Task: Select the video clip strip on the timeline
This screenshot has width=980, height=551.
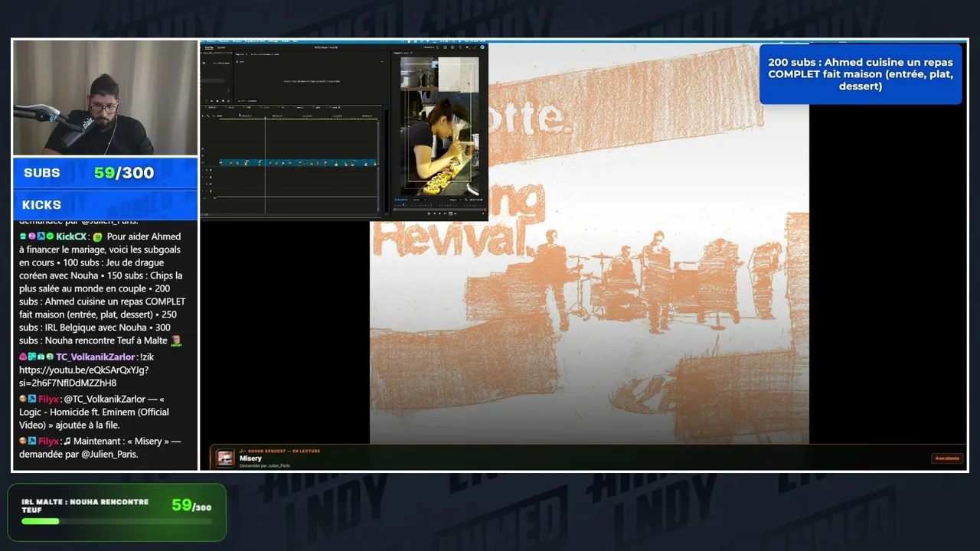Action: [x=298, y=162]
